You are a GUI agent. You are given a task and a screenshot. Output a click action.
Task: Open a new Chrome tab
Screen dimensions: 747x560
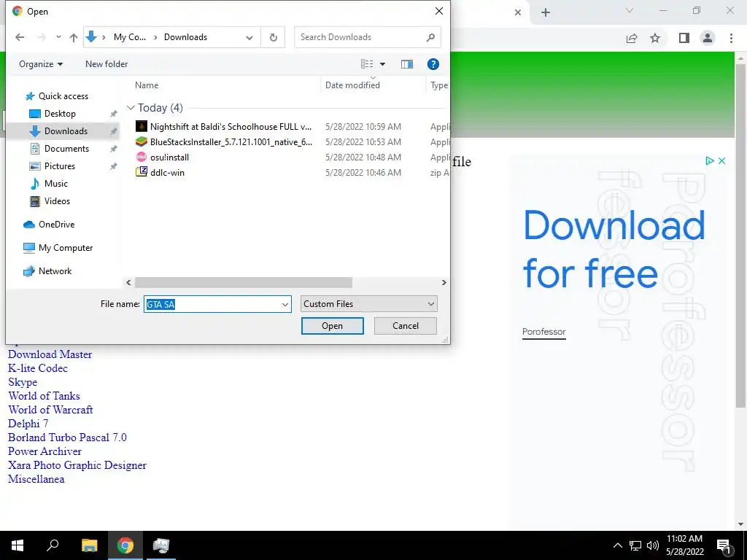(x=546, y=12)
